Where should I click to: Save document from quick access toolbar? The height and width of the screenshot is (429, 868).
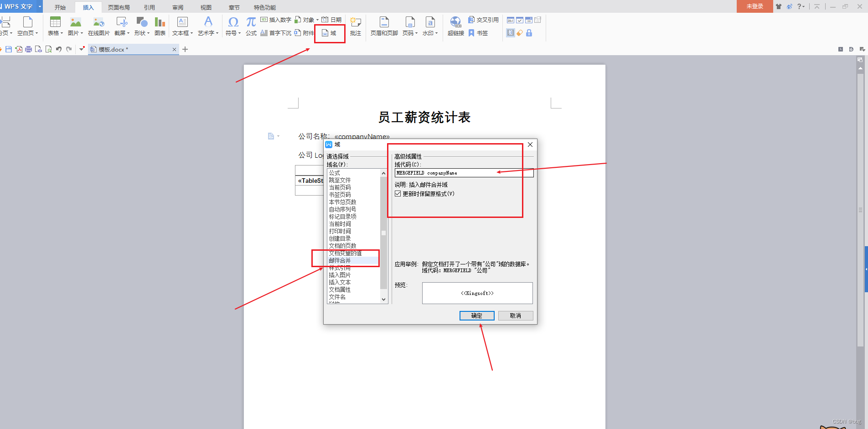(x=9, y=49)
